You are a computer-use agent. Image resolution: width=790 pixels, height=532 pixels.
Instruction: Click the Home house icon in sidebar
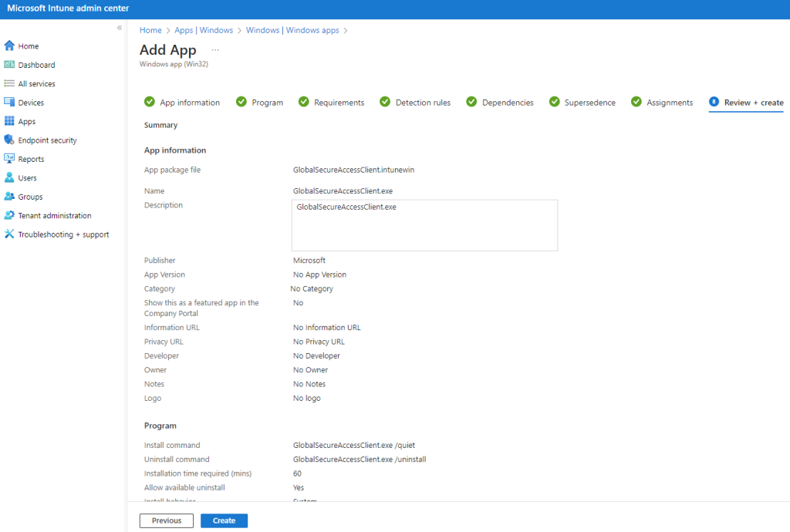[x=9, y=45]
